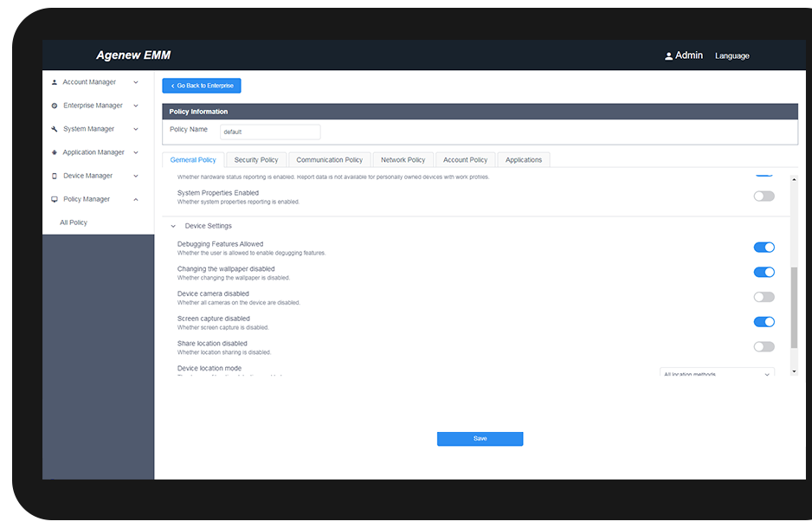Open the Language menu
This screenshot has height=528, width=812.
[x=732, y=56]
